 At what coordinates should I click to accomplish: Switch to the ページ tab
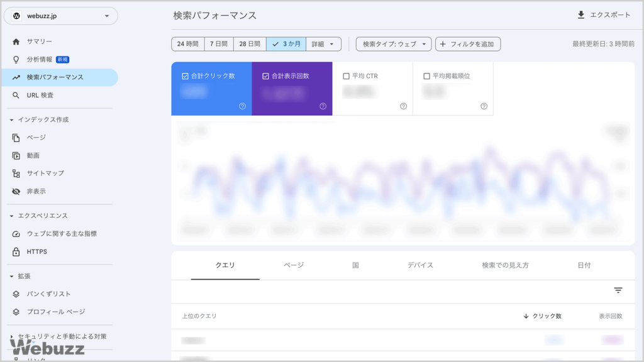click(294, 265)
